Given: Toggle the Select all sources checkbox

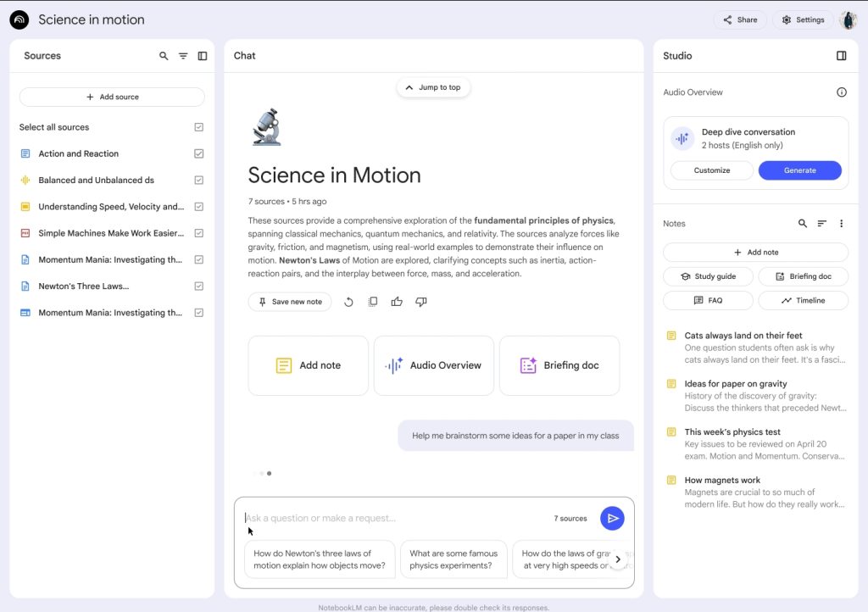Looking at the screenshot, I should [x=198, y=127].
